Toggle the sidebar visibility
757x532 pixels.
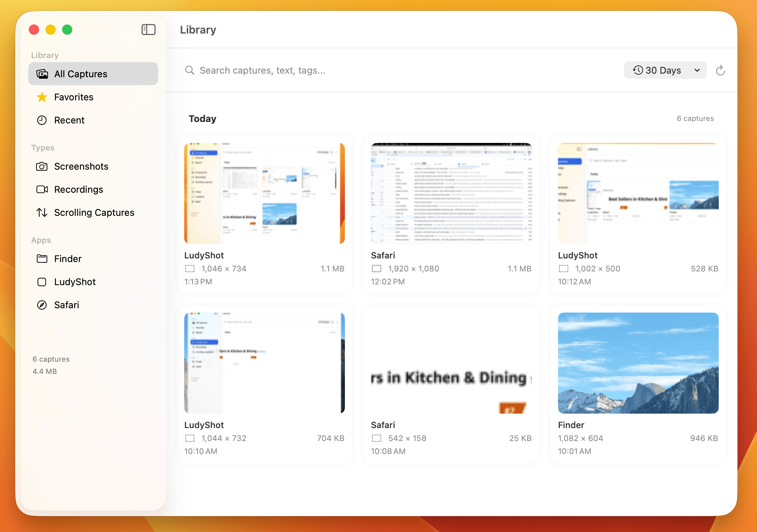(x=148, y=30)
